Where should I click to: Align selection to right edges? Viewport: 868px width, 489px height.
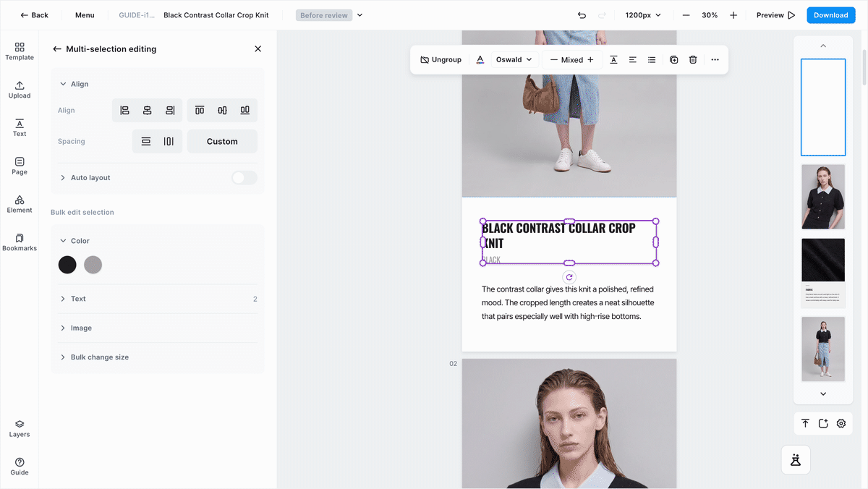(170, 110)
